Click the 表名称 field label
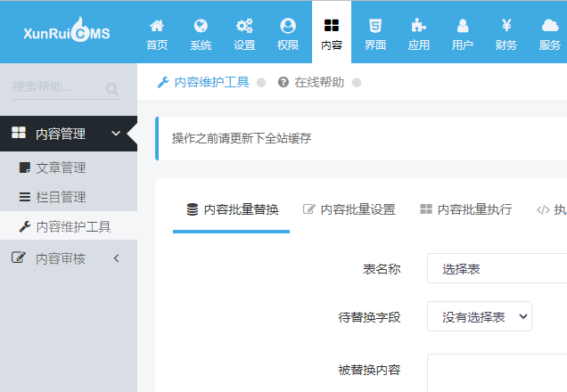This screenshot has height=392, width=567. [382, 269]
